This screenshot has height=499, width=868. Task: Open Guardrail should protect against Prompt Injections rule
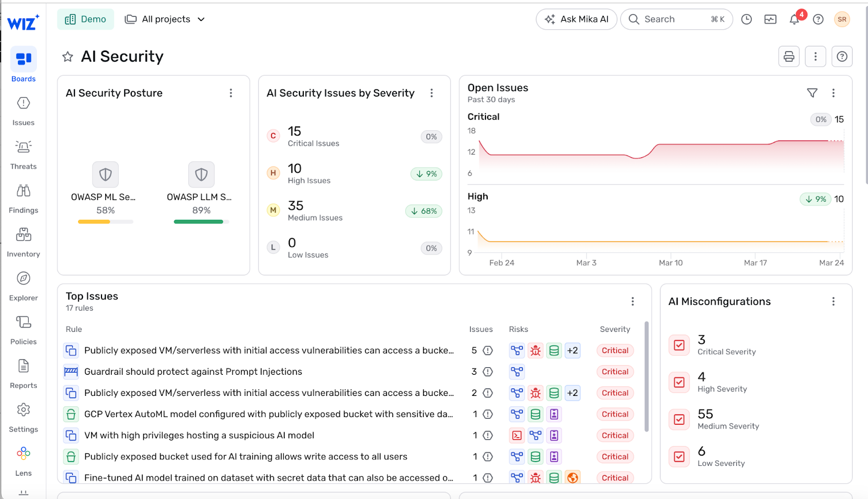point(193,372)
